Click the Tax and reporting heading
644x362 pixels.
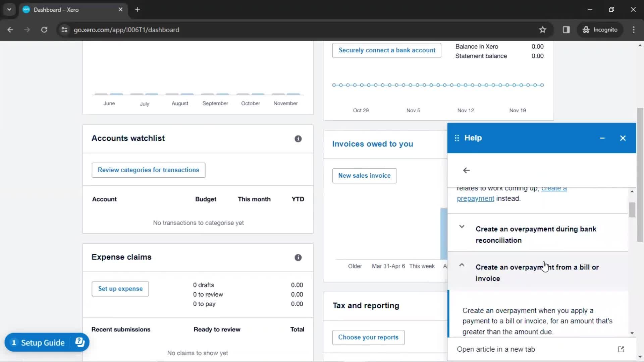[366, 306]
